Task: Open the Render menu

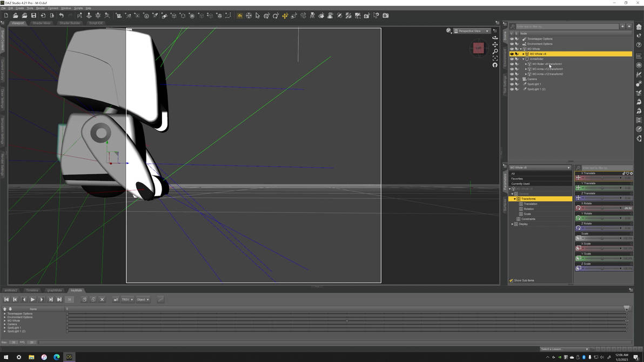Action: 40,8
